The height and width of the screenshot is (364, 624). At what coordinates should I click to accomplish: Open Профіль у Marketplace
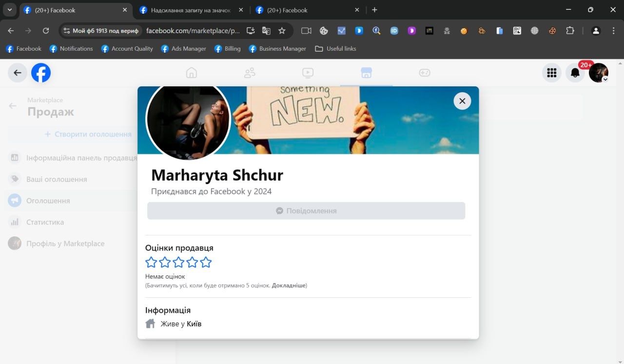pyautogui.click(x=65, y=244)
